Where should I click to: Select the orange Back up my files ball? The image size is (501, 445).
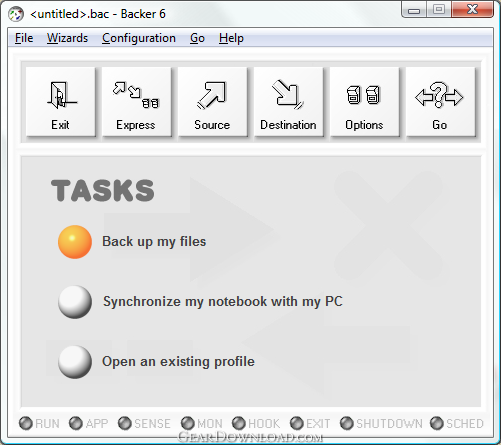[75, 242]
